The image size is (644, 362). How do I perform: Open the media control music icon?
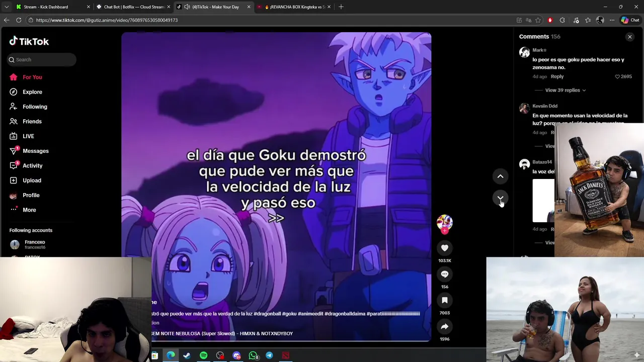point(576,20)
